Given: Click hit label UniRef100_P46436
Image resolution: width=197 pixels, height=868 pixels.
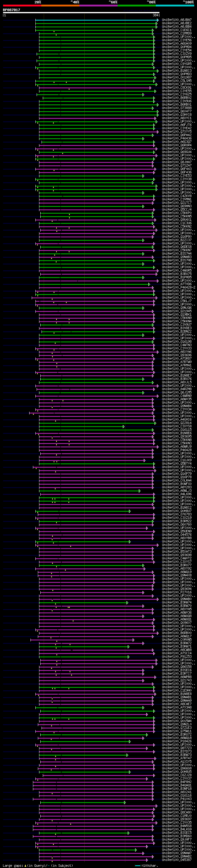Looking at the screenshot, I should click(177, 139).
